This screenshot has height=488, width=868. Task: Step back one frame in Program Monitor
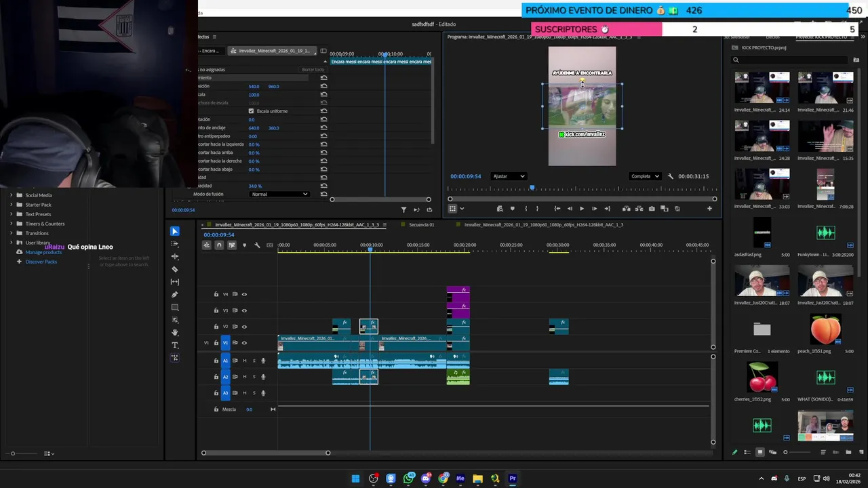[569, 209]
